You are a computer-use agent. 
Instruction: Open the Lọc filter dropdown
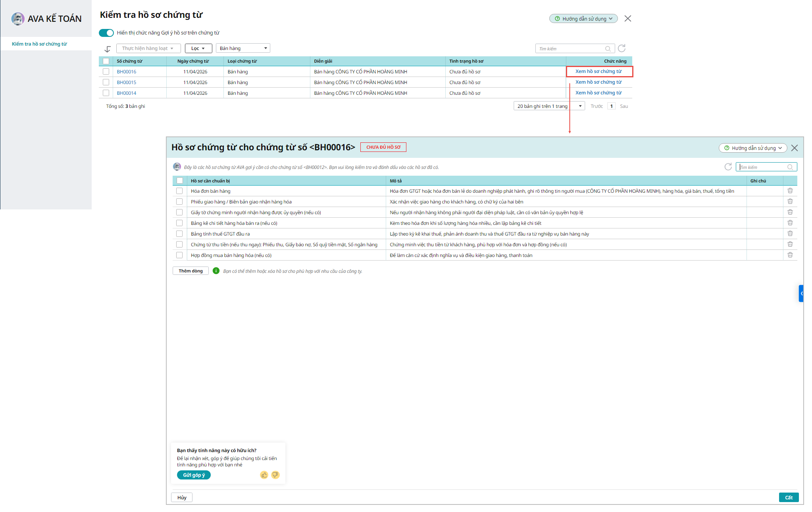click(x=198, y=48)
